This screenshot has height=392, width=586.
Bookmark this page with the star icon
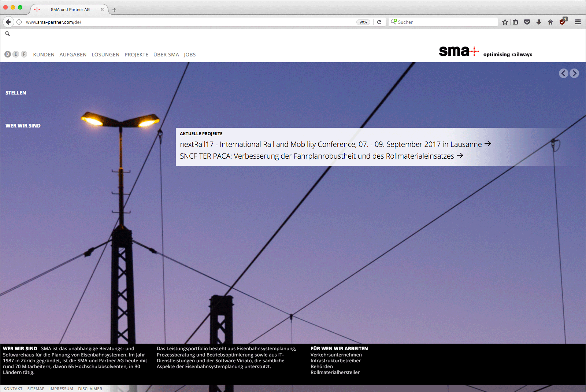coord(505,22)
